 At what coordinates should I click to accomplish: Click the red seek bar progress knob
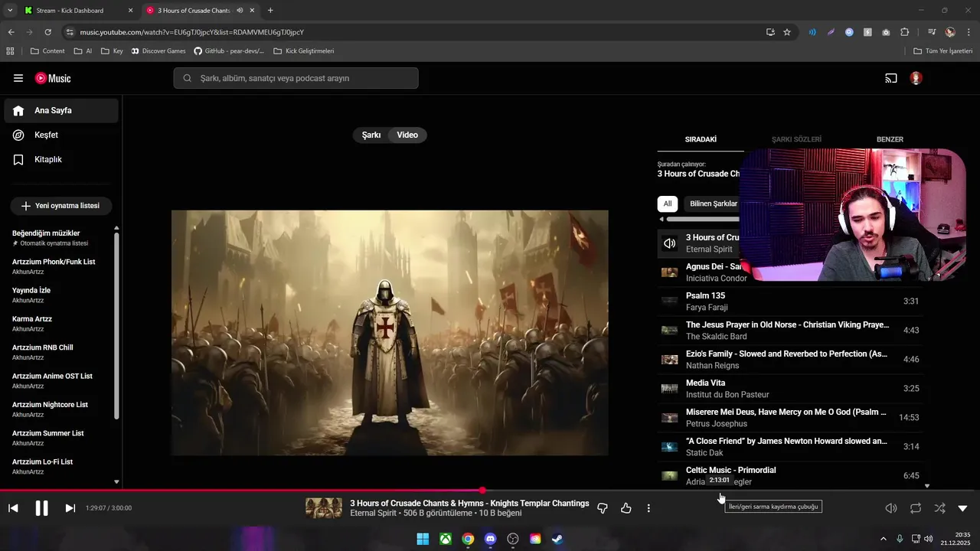coord(482,491)
